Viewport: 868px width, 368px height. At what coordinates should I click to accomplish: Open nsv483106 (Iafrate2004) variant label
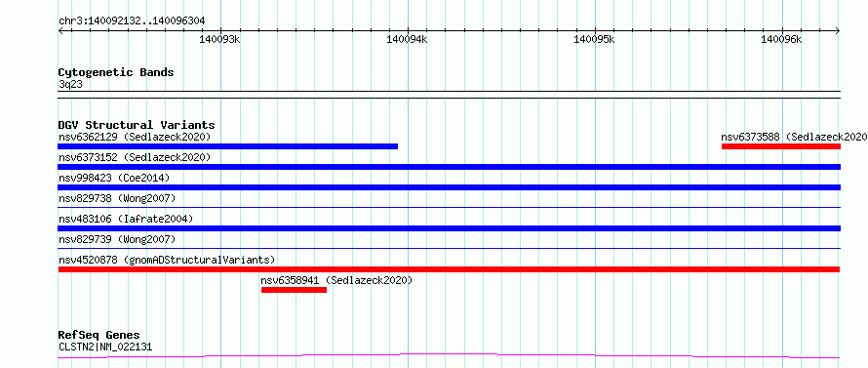(x=126, y=219)
